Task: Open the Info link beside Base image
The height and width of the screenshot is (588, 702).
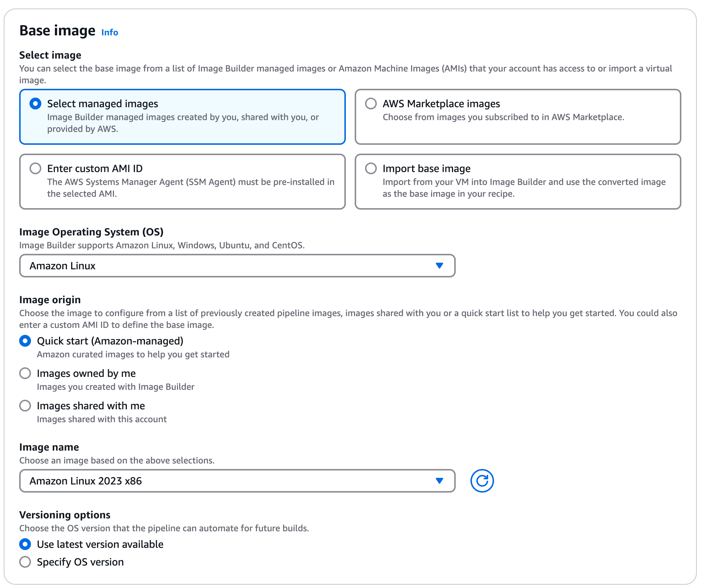Action: [x=110, y=32]
